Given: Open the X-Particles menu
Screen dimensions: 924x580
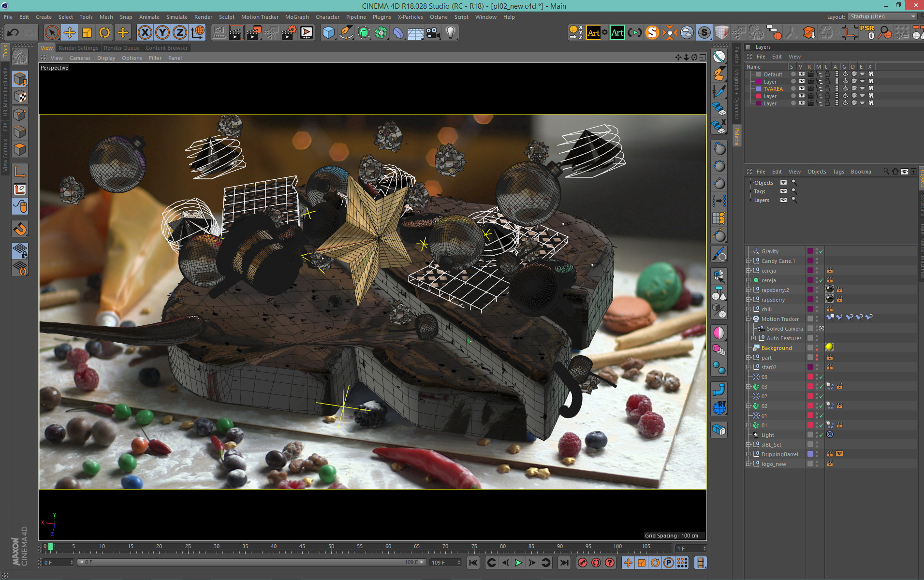Looking at the screenshot, I should [x=410, y=17].
